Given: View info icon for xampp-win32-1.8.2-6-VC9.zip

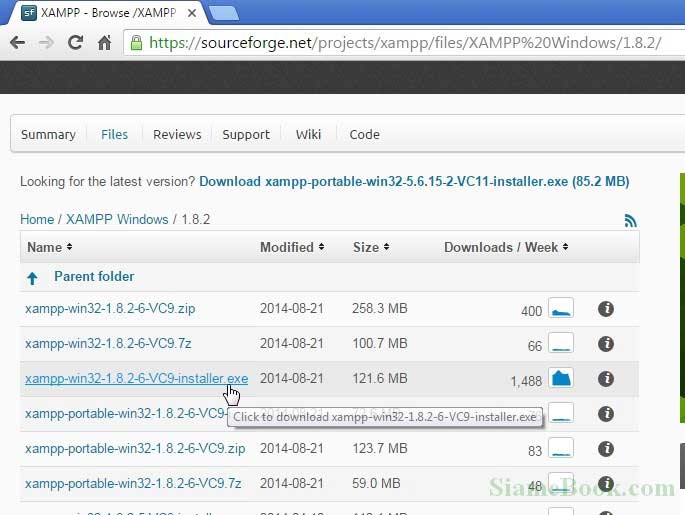Looking at the screenshot, I should tap(606, 309).
